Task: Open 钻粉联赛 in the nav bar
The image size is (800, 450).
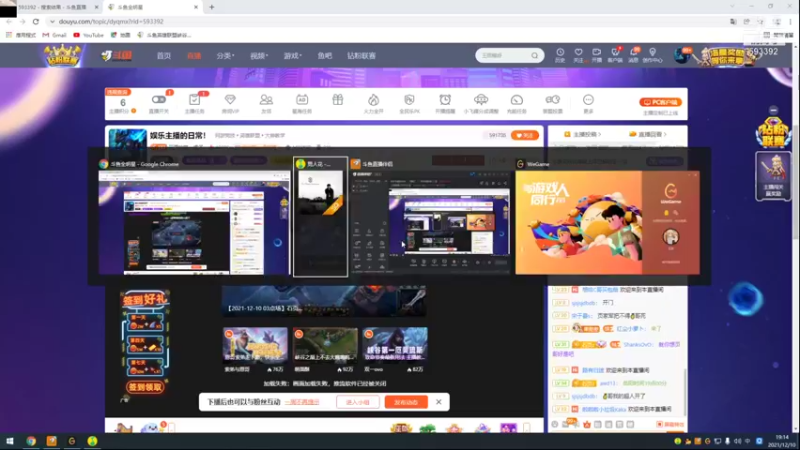Action: coord(361,56)
